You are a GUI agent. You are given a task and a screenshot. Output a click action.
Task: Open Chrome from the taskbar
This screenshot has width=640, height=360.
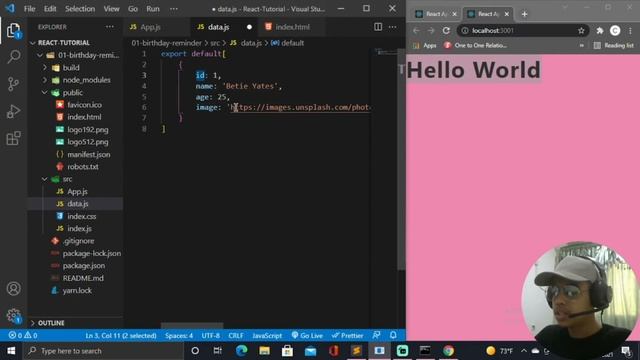pyautogui.click(x=448, y=351)
